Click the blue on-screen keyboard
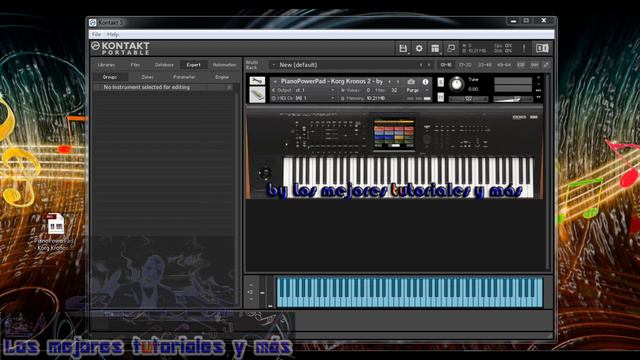Image resolution: width=640 pixels, height=360 pixels. pyautogui.click(x=410, y=292)
